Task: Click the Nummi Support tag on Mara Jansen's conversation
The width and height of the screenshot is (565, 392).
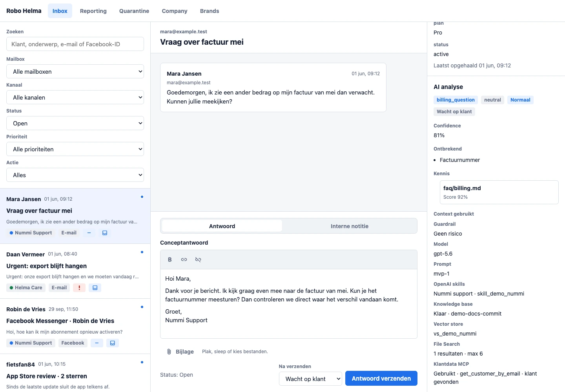Action: (x=31, y=233)
